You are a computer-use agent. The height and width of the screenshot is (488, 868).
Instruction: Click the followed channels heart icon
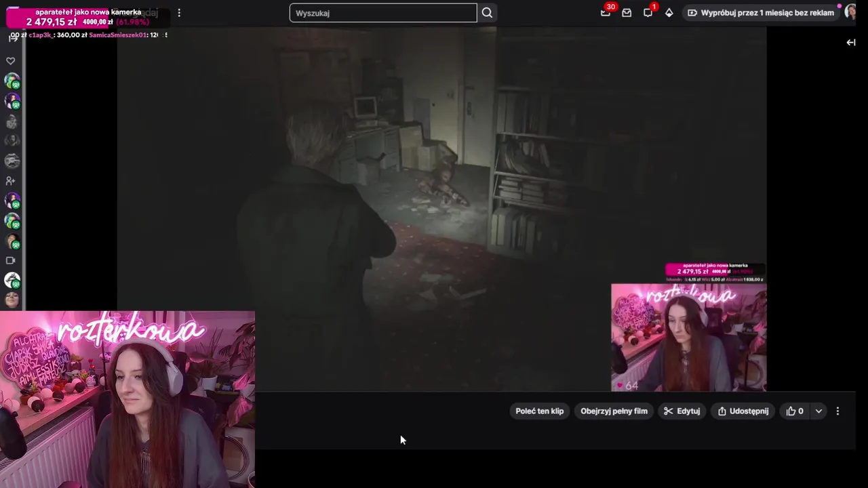[x=11, y=61]
